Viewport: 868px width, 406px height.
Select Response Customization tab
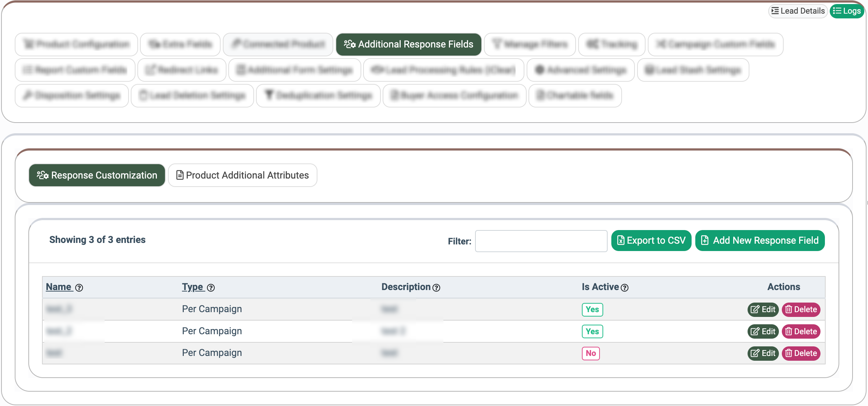click(x=97, y=175)
